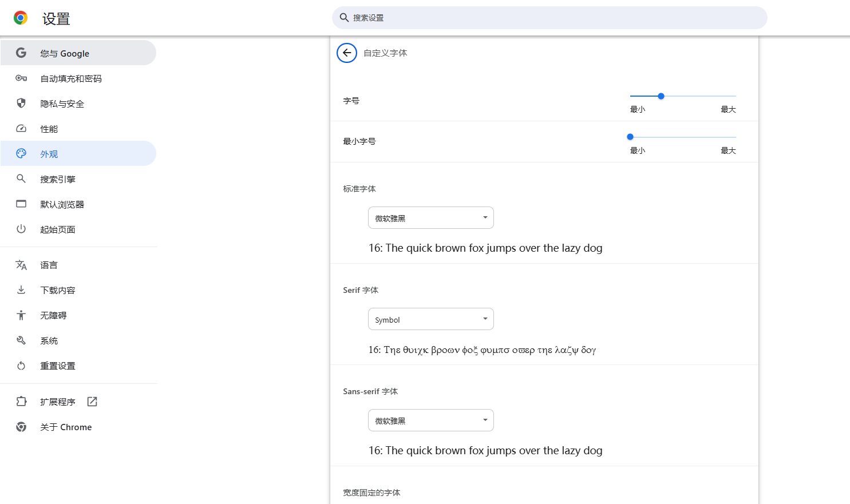Image resolution: width=850 pixels, height=504 pixels.
Task: Click the shield icon for privacy and security
Action: click(x=21, y=104)
